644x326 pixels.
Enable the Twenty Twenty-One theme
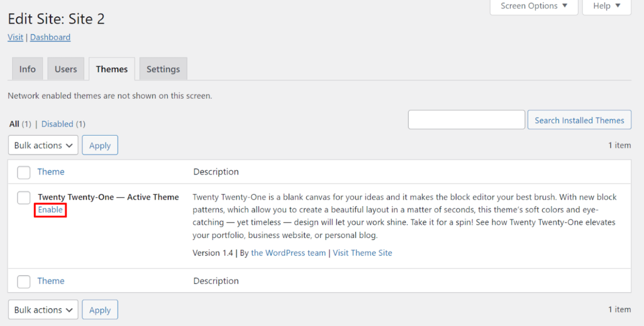pos(50,210)
